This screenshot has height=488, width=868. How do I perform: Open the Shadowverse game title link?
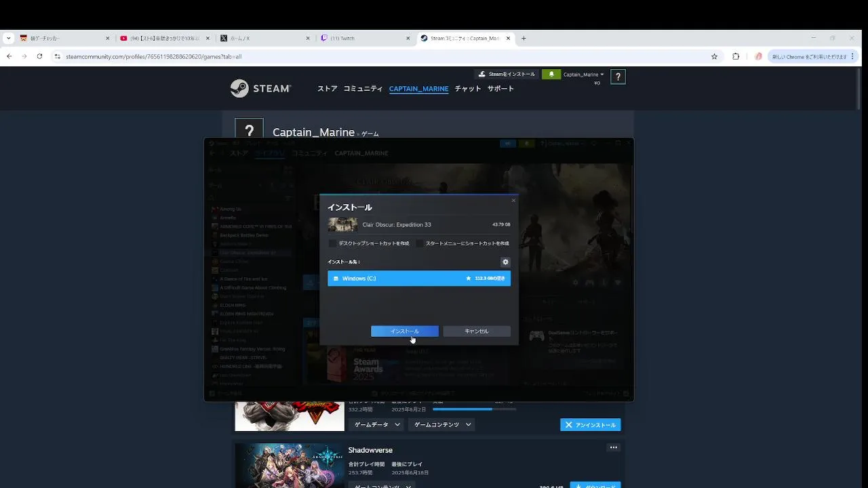pyautogui.click(x=370, y=450)
